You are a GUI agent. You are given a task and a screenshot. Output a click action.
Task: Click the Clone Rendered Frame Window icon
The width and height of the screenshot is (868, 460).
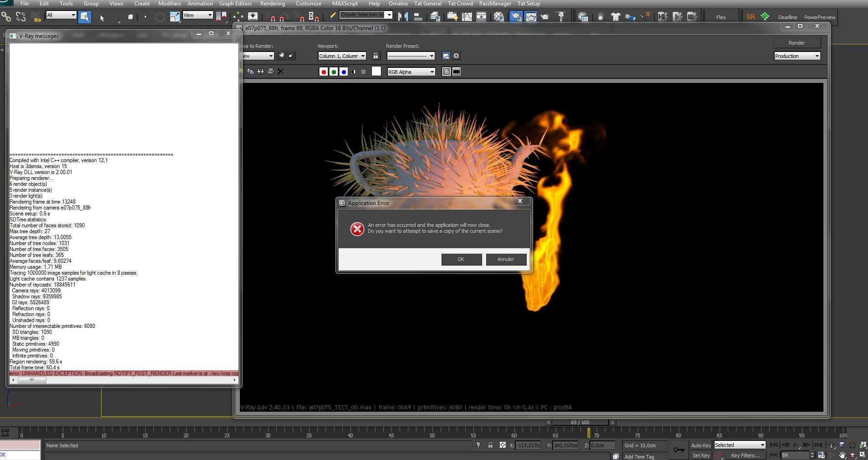pyautogui.click(x=260, y=72)
